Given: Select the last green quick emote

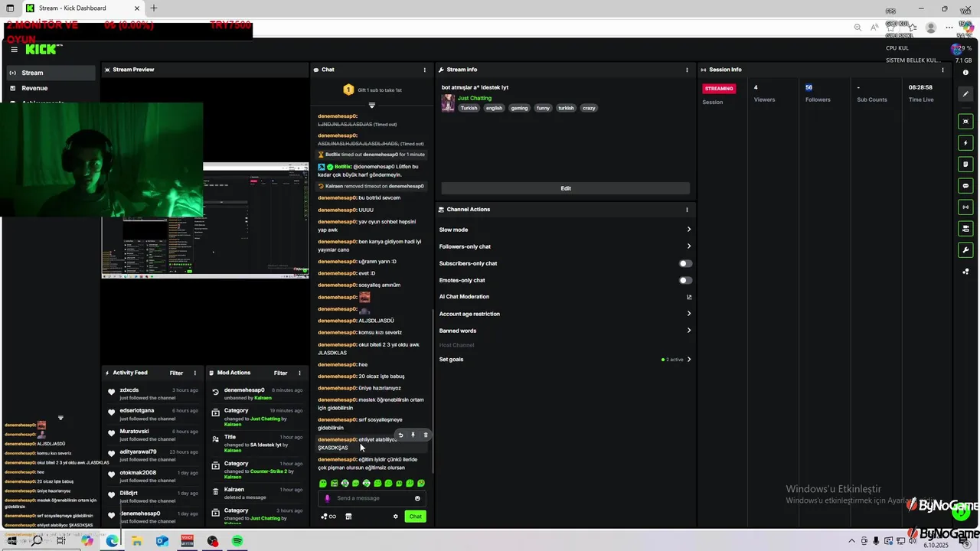Looking at the screenshot, I should (x=421, y=484).
